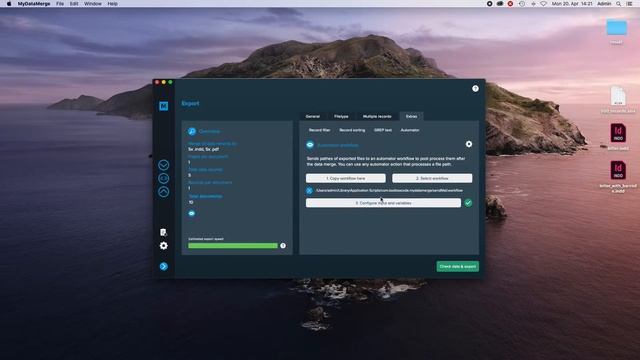Open the GREP text sub-tab
Image resolution: width=640 pixels, height=360 pixels.
383,130
